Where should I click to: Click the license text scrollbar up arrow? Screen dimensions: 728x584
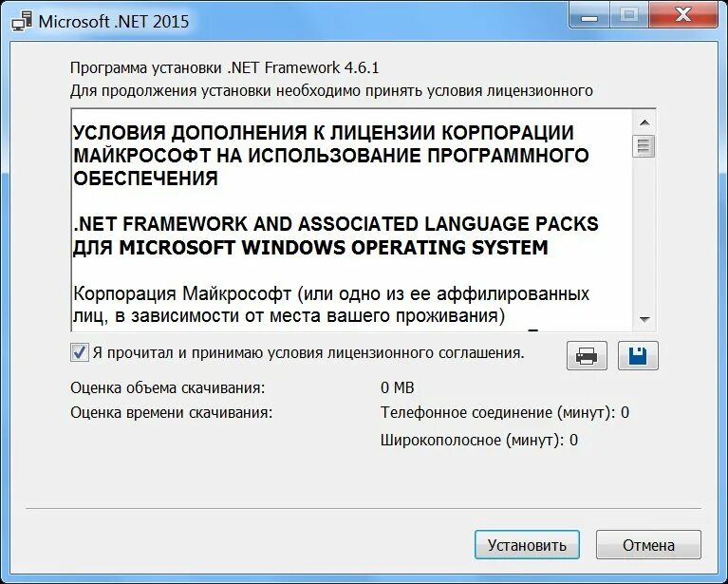pos(644,122)
